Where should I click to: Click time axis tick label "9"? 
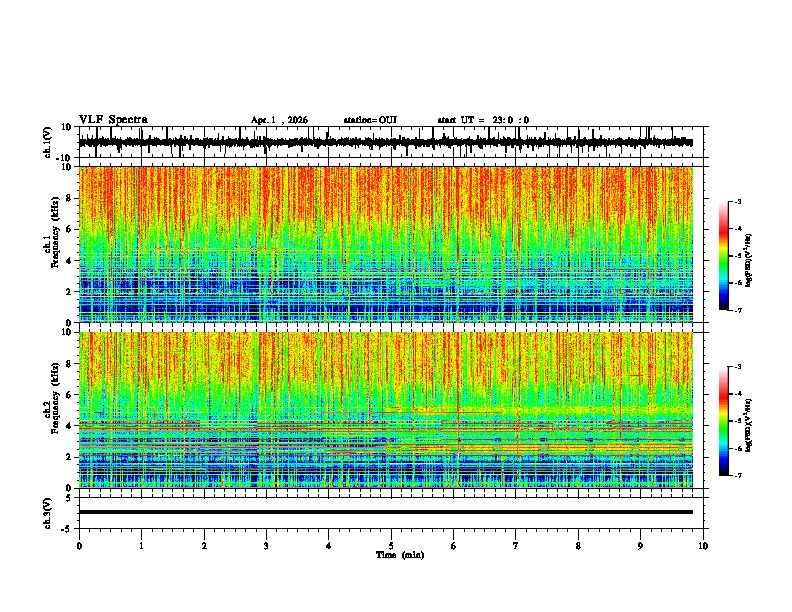[640, 546]
